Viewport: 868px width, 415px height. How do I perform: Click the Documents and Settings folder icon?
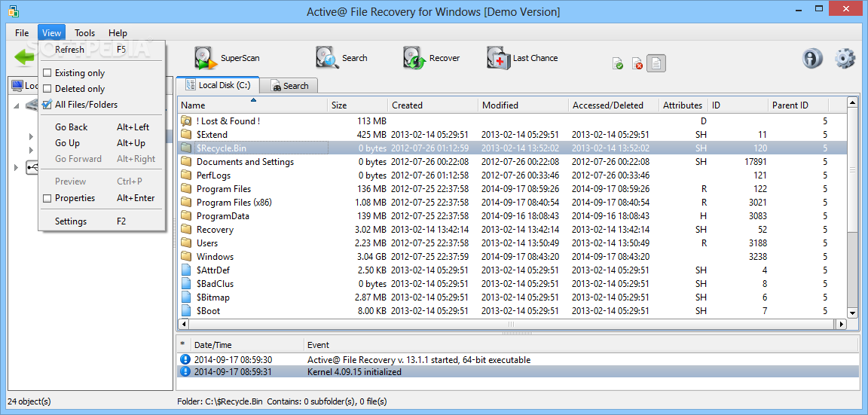[186, 162]
